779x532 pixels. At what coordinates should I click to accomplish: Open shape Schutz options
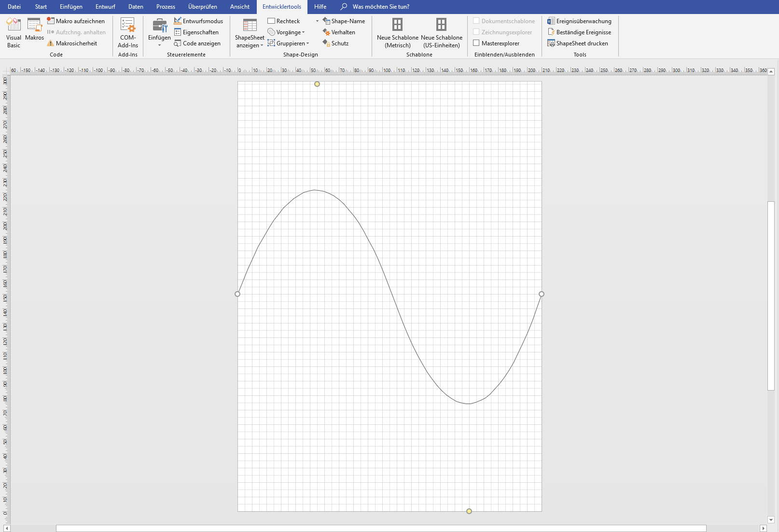(335, 43)
